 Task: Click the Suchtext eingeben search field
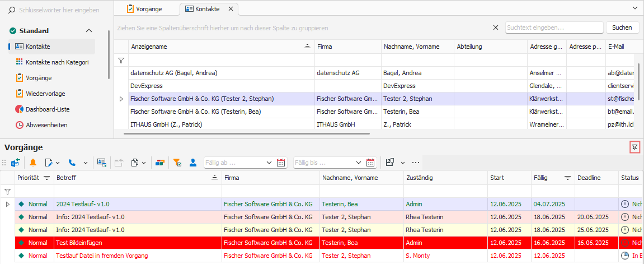coord(554,27)
